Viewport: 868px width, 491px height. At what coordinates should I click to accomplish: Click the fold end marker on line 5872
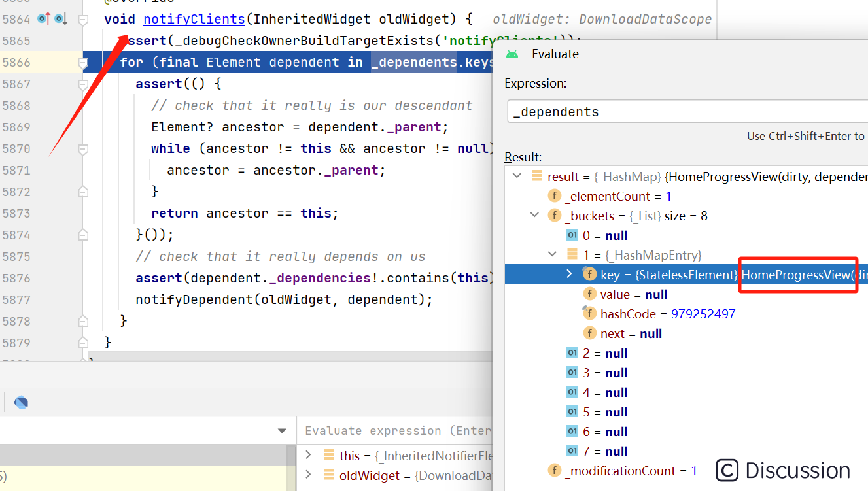point(83,192)
